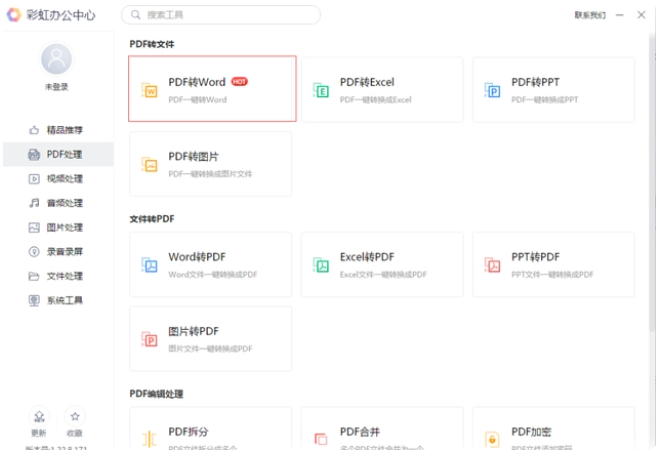This screenshot has width=656, height=452.
Task: Switch to the 音频处理 tab
Action: [58, 203]
